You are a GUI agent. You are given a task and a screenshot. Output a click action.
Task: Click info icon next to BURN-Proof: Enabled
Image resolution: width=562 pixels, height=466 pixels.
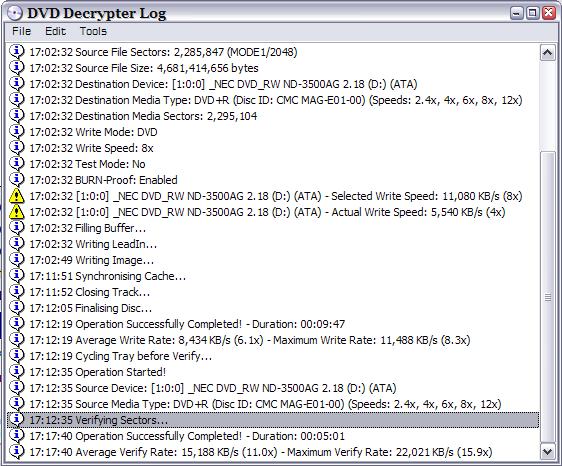pyautogui.click(x=16, y=180)
